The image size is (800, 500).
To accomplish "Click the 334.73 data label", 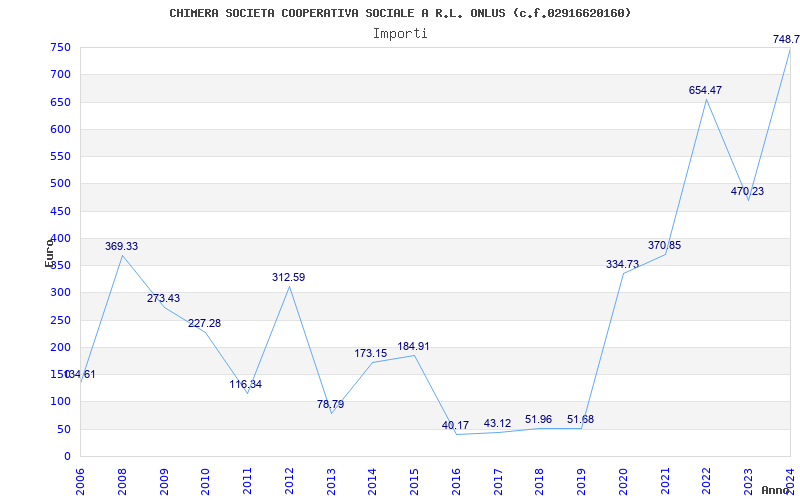I will pos(622,264).
